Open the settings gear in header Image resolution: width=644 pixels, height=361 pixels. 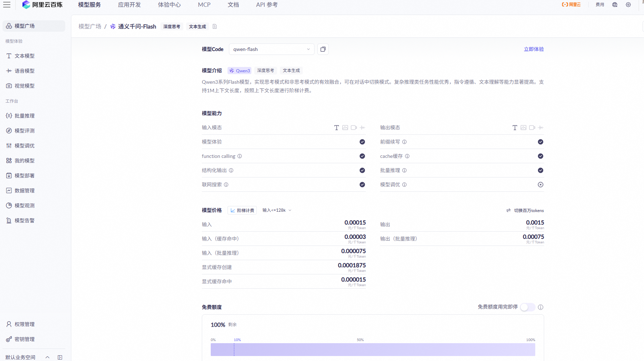pyautogui.click(x=628, y=5)
